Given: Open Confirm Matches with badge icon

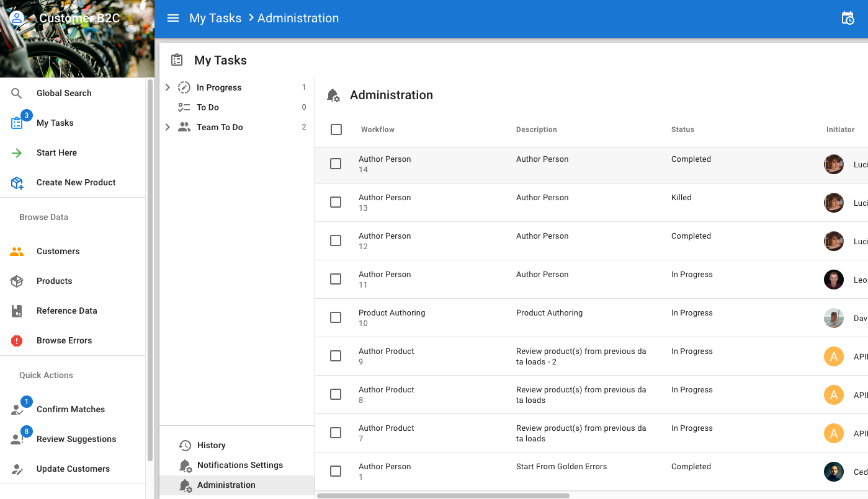Looking at the screenshot, I should click(x=17, y=410).
